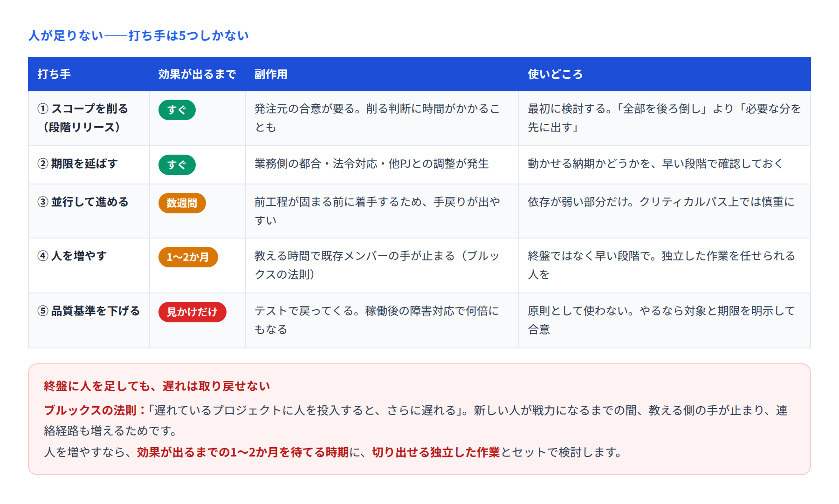Click the orange 数週間 badge
839x504 pixels.
point(182,203)
